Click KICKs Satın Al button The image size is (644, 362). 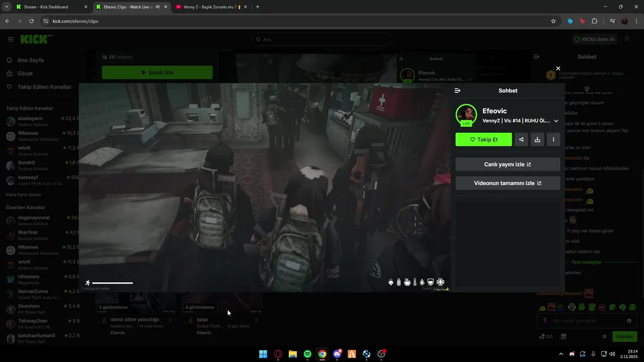(x=594, y=39)
